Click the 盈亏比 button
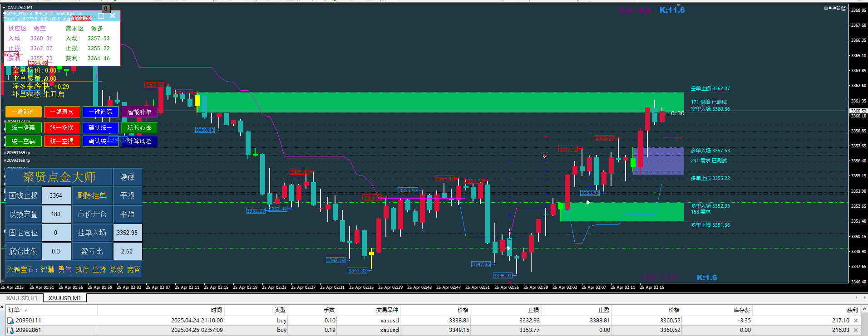This screenshot has height=336, width=868. (92, 251)
